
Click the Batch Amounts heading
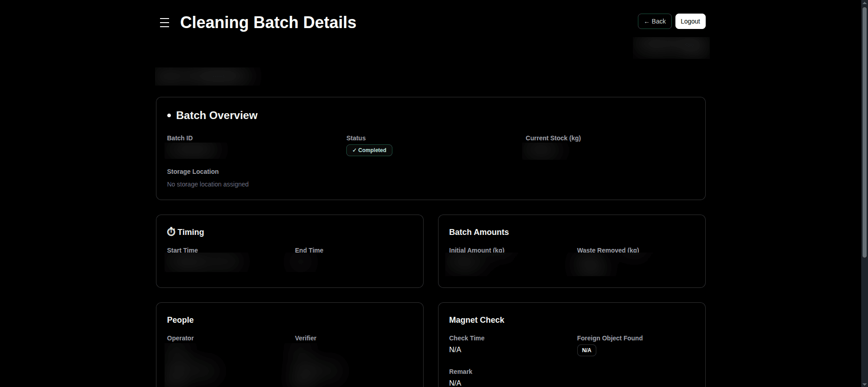click(479, 232)
